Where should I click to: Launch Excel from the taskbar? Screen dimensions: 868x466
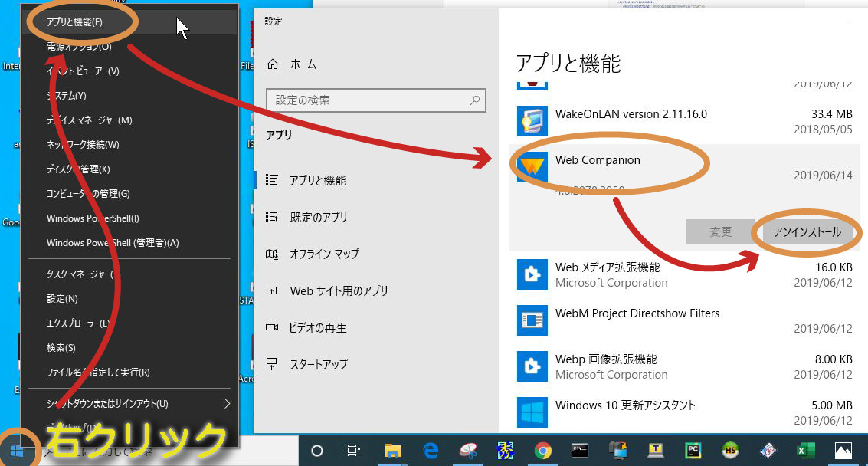point(805,451)
